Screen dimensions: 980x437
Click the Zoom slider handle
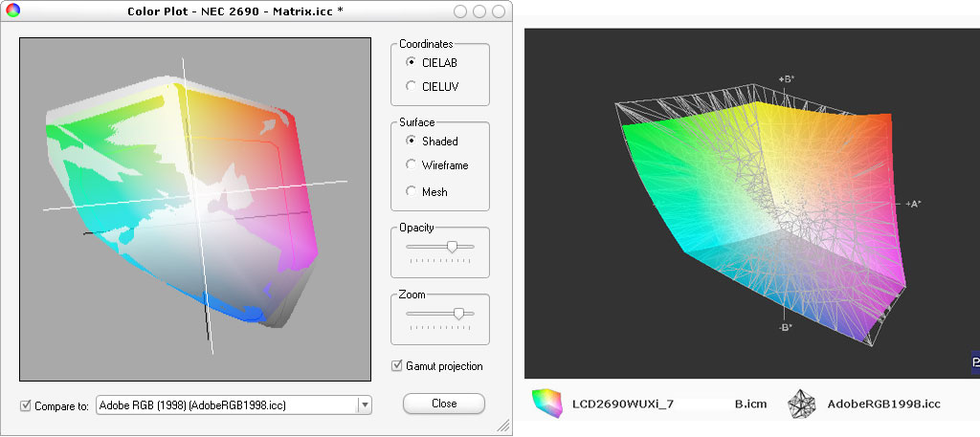point(459,313)
